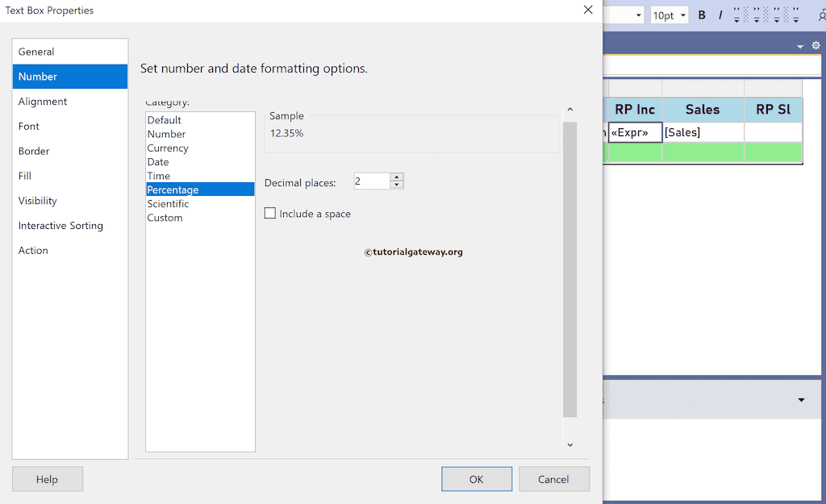This screenshot has width=826, height=504.
Task: Expand the dark panel dropdown arrow
Action: [x=801, y=399]
